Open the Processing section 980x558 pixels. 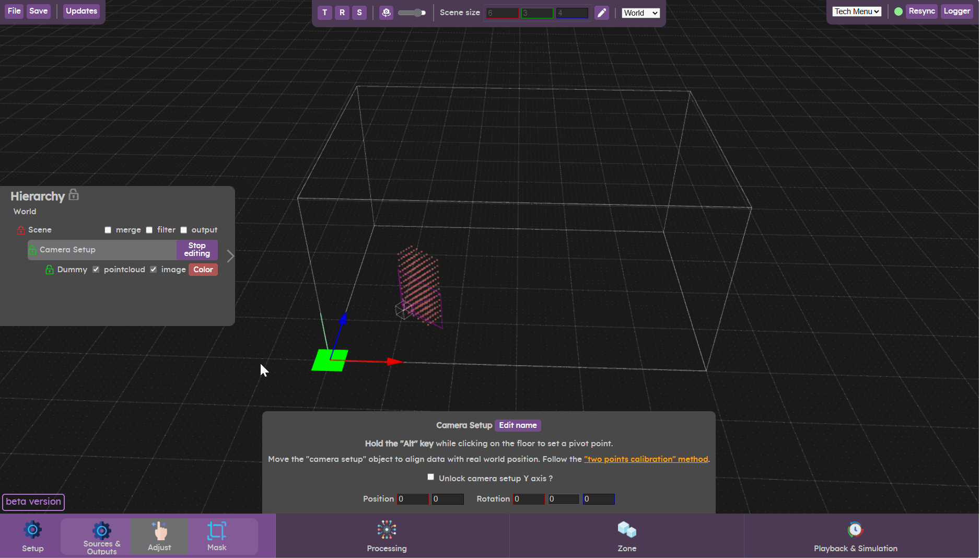[x=387, y=536]
